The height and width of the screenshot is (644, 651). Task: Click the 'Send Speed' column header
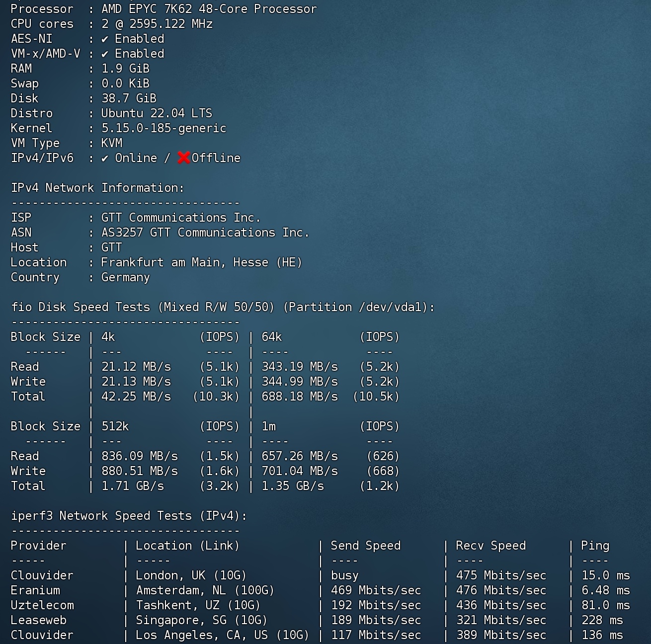(366, 546)
